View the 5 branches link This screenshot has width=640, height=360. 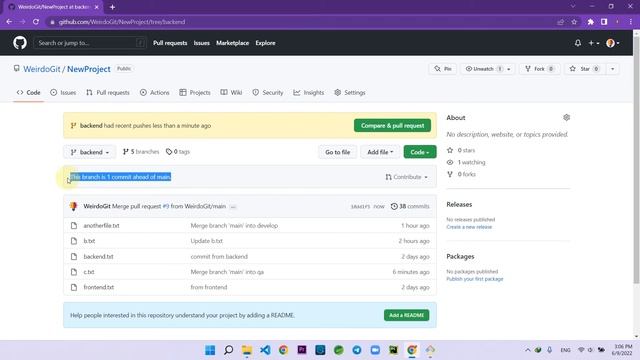click(141, 152)
